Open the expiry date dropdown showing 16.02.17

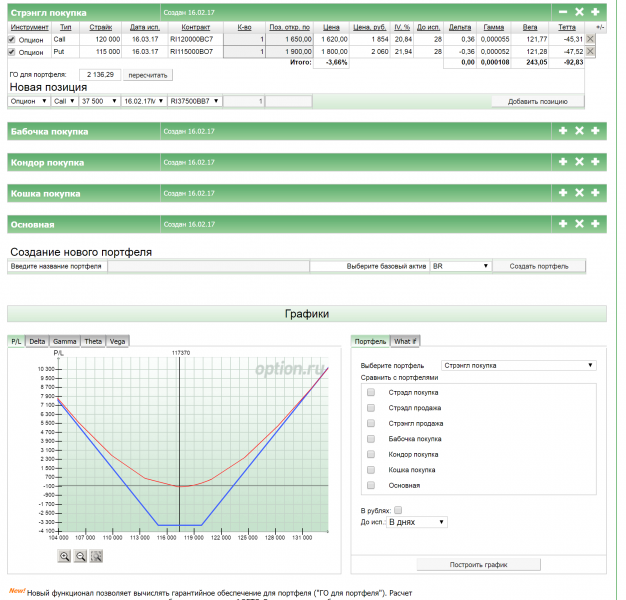click(144, 101)
